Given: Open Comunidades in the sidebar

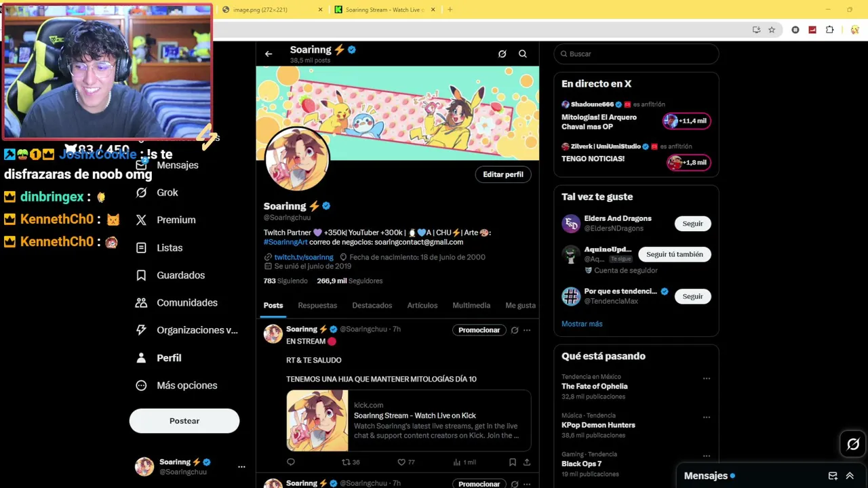Looking at the screenshot, I should (x=176, y=302).
